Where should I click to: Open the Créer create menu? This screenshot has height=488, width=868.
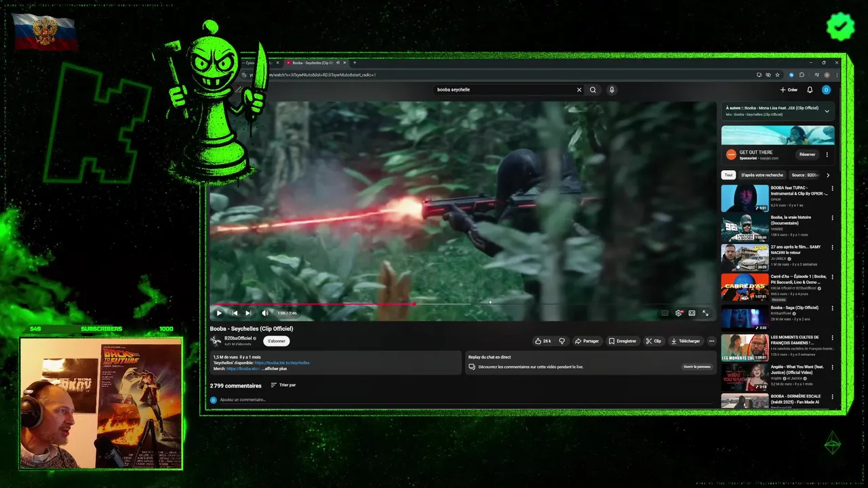coord(789,89)
